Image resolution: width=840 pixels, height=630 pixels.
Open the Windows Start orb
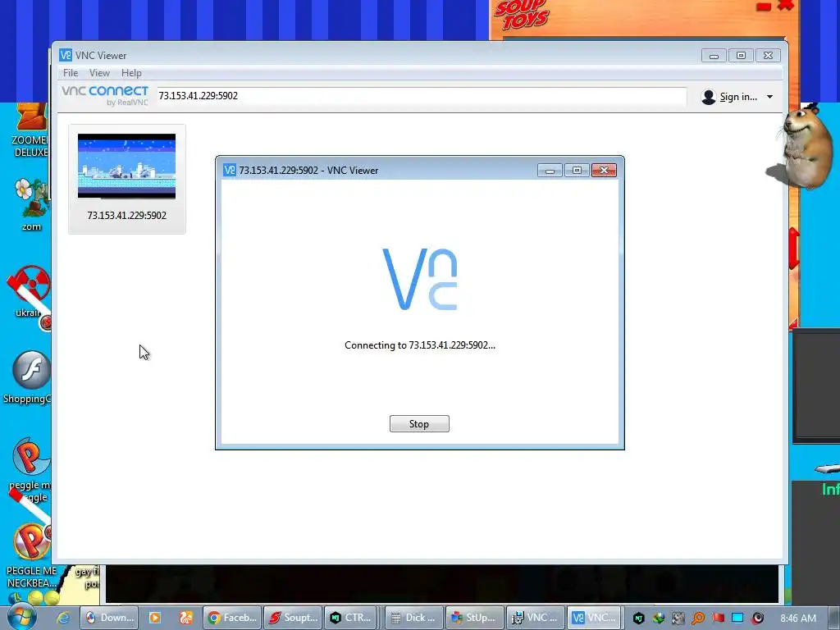click(21, 617)
